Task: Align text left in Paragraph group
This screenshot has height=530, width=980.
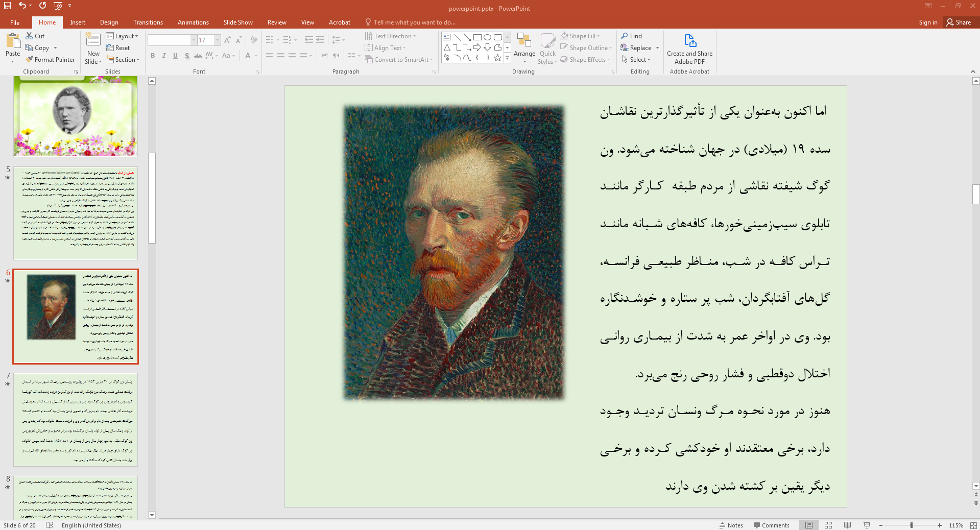Action: [x=270, y=56]
